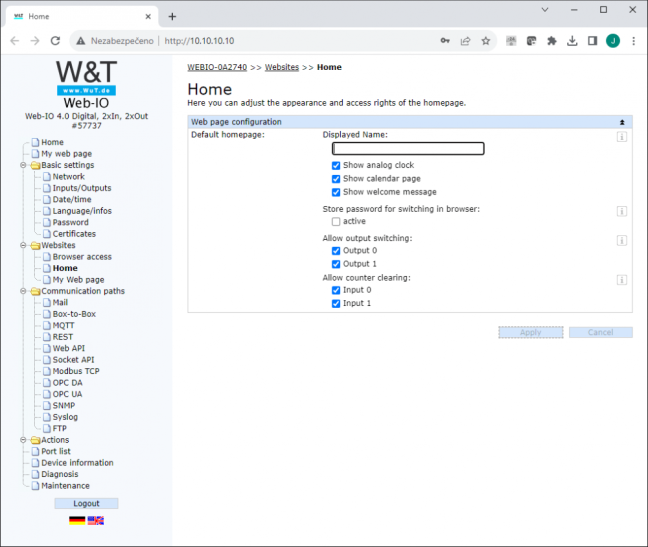
Task: Open the browser three-dot menu
Action: (x=634, y=41)
